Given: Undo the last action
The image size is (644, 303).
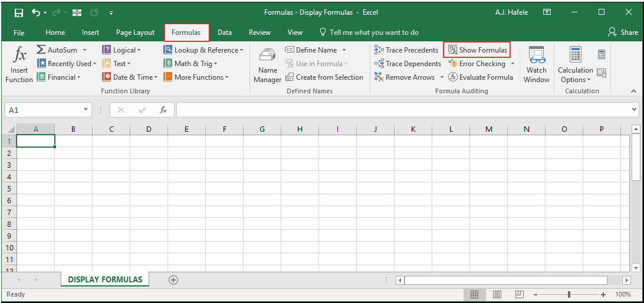Looking at the screenshot, I should click(36, 13).
